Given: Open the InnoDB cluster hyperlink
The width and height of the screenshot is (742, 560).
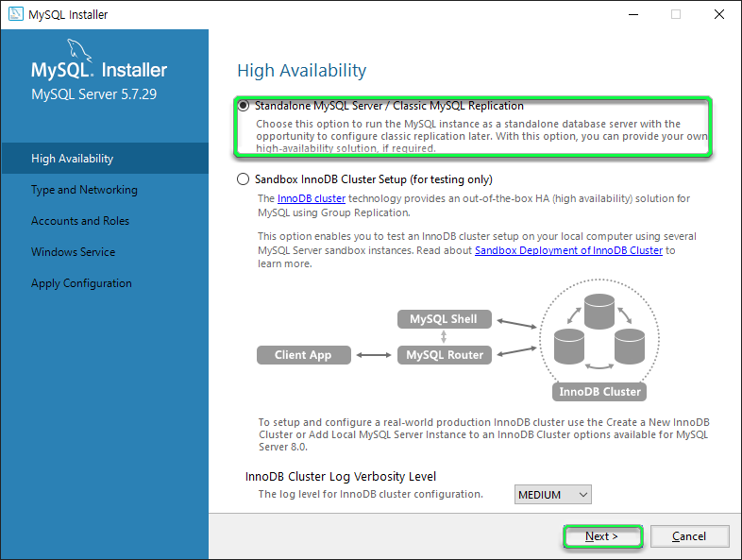Looking at the screenshot, I should (312, 198).
